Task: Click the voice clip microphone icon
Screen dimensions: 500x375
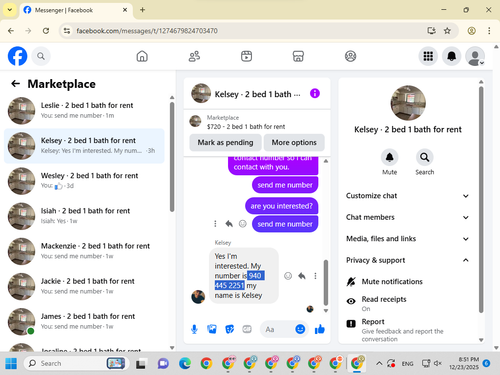Action: (x=194, y=329)
